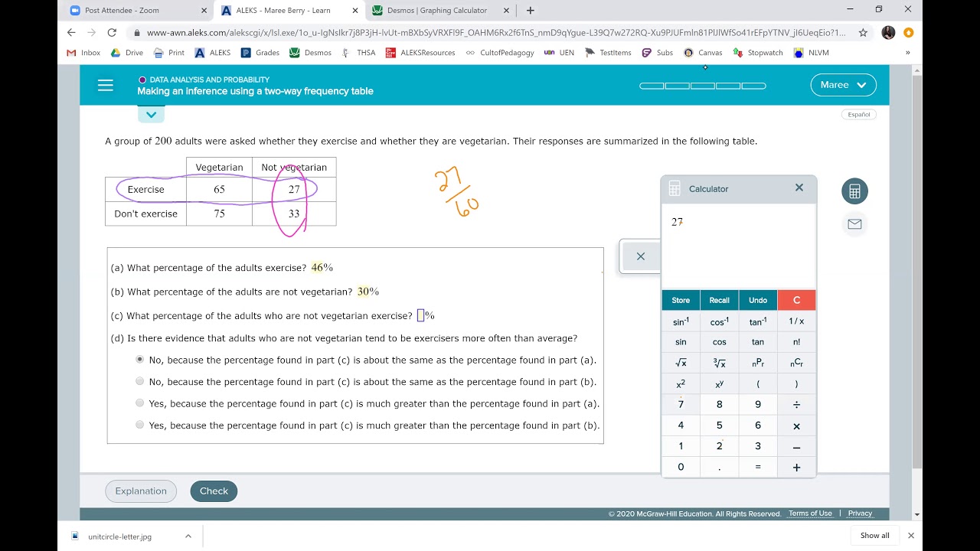Open the CultofPedagogy bookmark
The width and height of the screenshot is (980, 551).
[x=499, y=53]
